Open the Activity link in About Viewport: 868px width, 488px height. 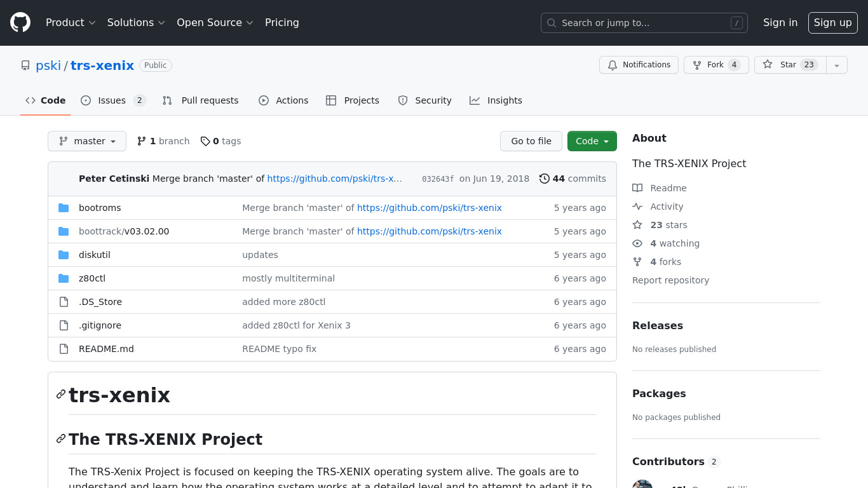(x=658, y=207)
